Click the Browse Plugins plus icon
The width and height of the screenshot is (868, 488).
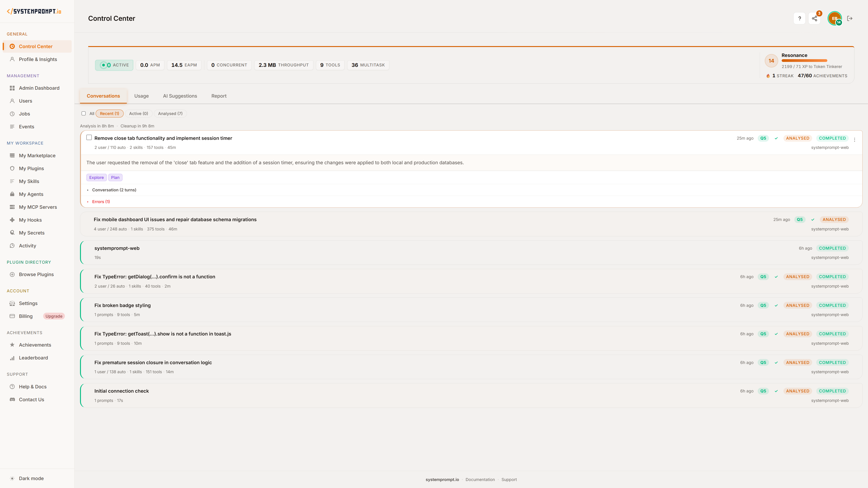pos(12,274)
